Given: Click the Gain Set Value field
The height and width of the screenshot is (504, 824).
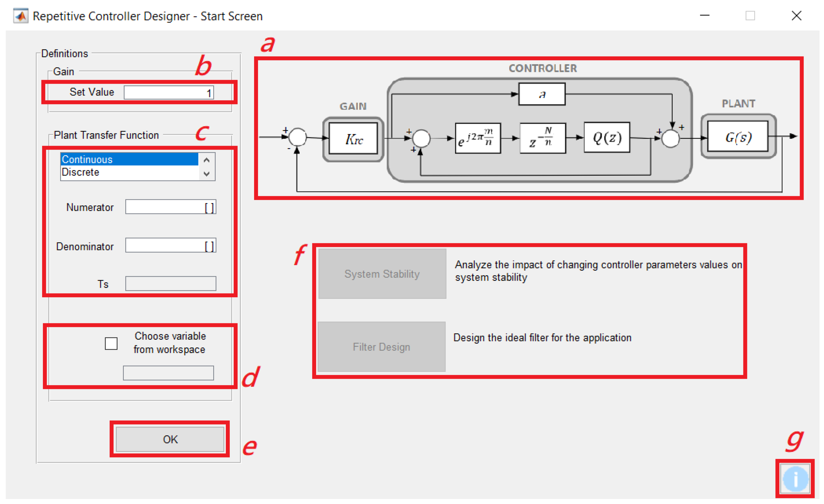Looking at the screenshot, I should point(169,93).
